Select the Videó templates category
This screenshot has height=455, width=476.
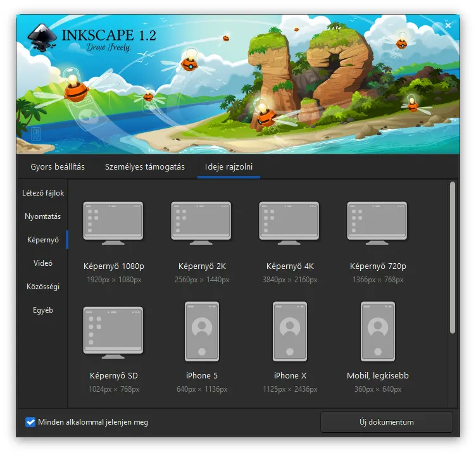pyautogui.click(x=42, y=263)
